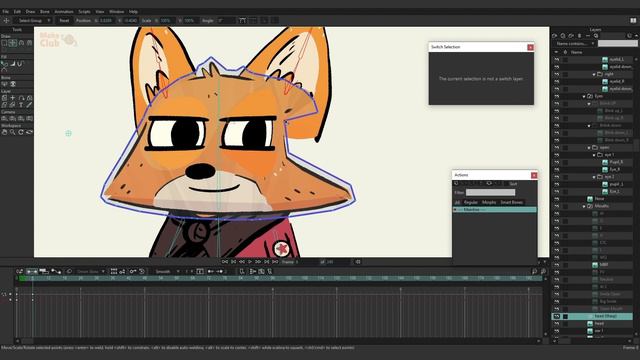Collapse the Eyes group layer
This screenshot has width=640, height=360.
(584, 97)
